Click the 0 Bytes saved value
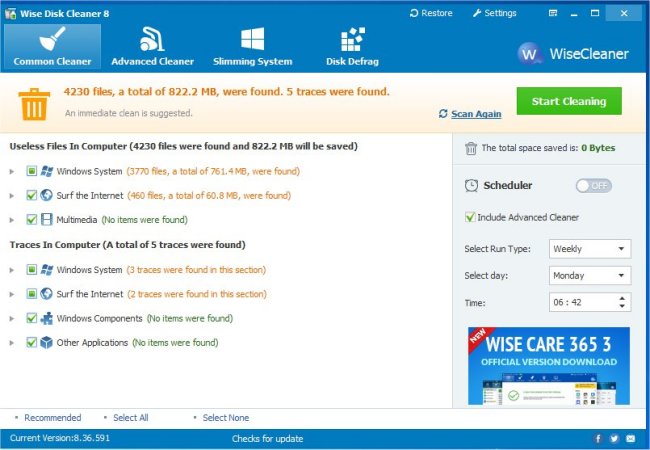This screenshot has width=650, height=450. tap(598, 148)
